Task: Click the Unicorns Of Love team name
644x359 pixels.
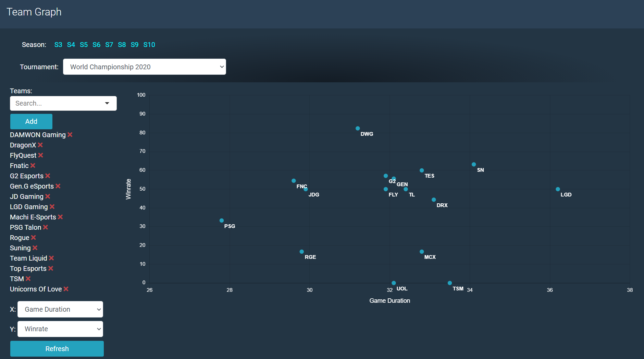Action: tap(36, 289)
